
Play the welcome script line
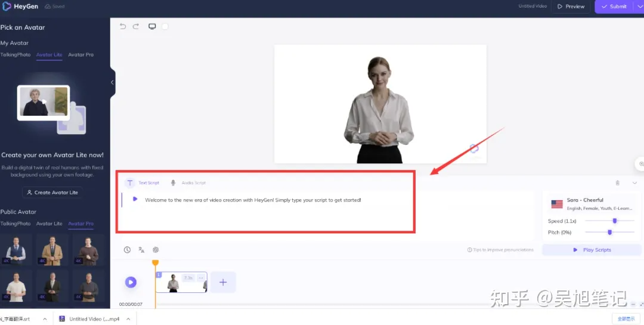click(x=135, y=199)
